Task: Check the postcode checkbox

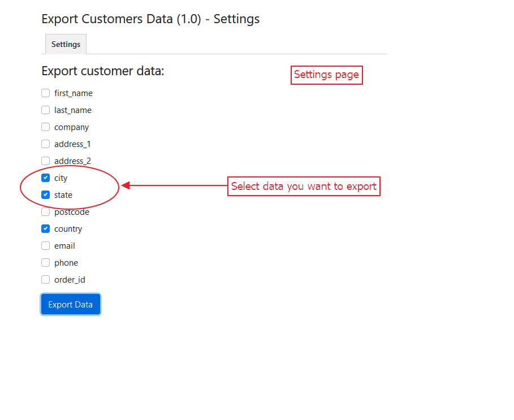Action: click(46, 212)
